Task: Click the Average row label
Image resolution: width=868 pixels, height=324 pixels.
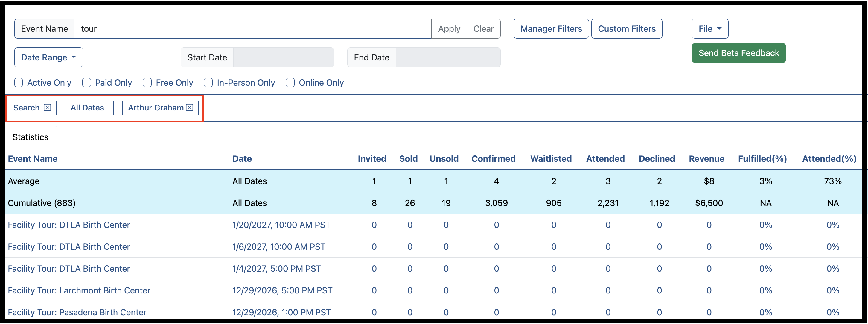Action: [24, 181]
